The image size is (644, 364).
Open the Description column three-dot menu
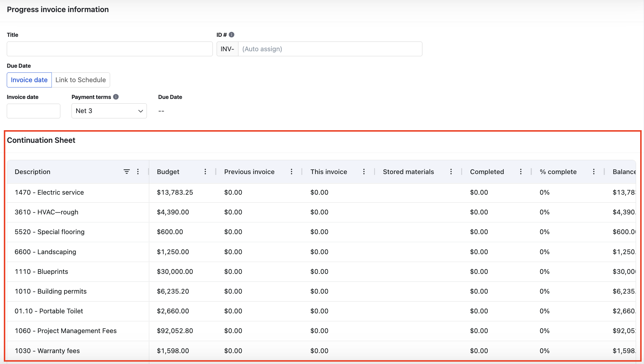coord(138,172)
